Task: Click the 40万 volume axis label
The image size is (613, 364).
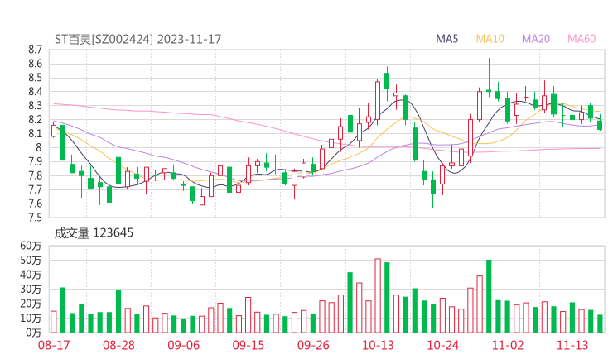Action: click(31, 275)
